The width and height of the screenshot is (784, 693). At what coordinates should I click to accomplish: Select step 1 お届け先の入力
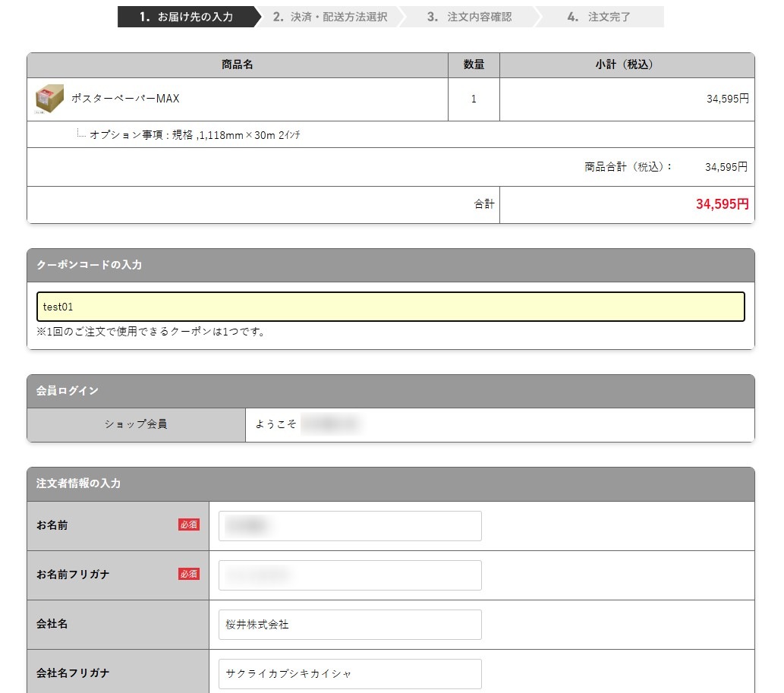[186, 17]
